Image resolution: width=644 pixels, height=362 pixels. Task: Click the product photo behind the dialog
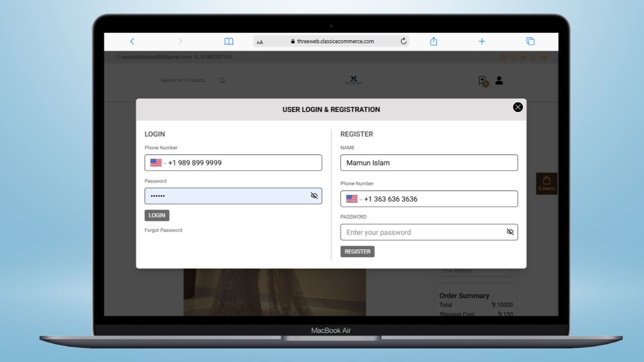tap(275, 292)
